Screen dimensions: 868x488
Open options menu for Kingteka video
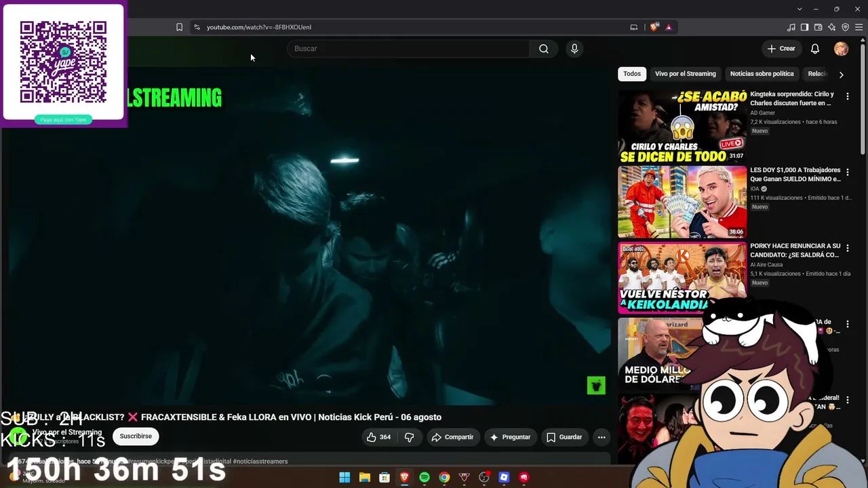coord(847,97)
